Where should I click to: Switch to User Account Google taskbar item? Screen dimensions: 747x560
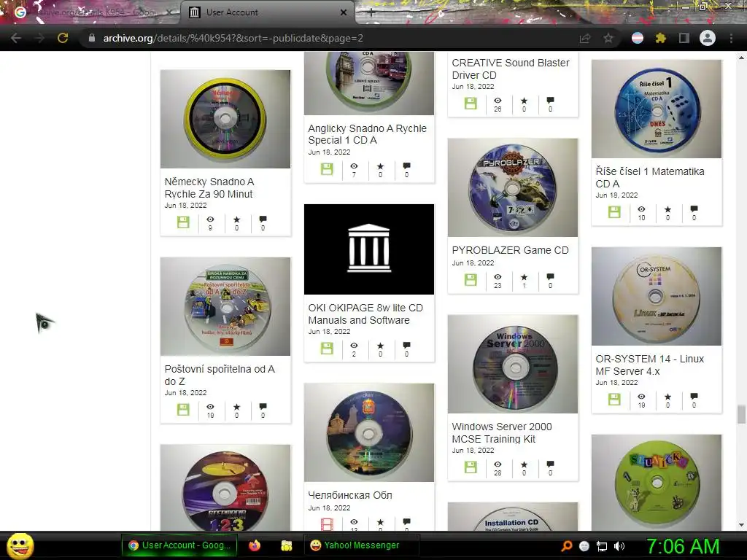pos(179,545)
